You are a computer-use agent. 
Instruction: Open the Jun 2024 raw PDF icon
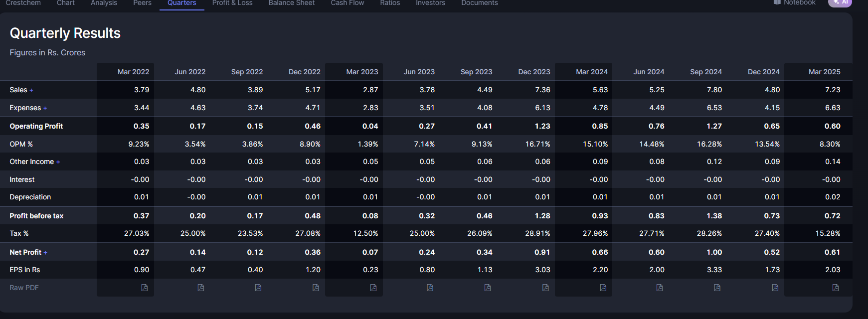pos(660,288)
